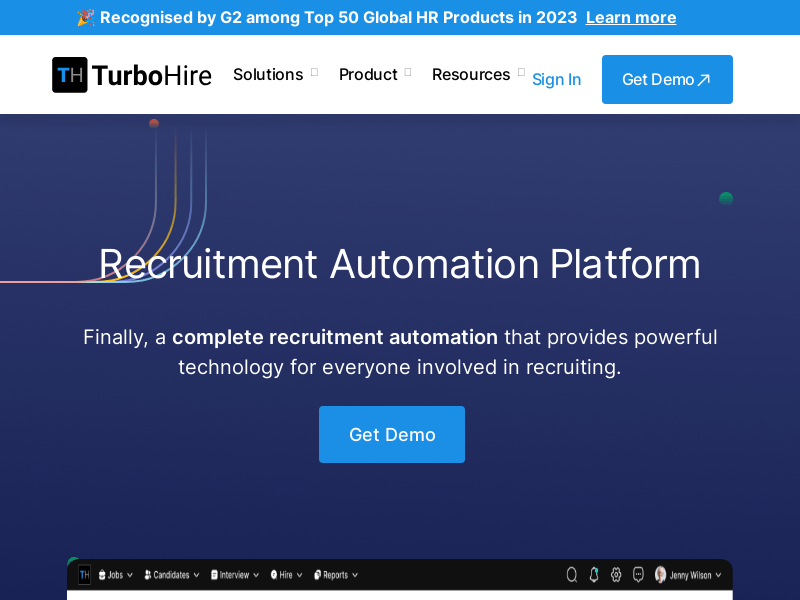This screenshot has height=600, width=800.
Task: Open the chat message icon
Action: click(x=638, y=575)
